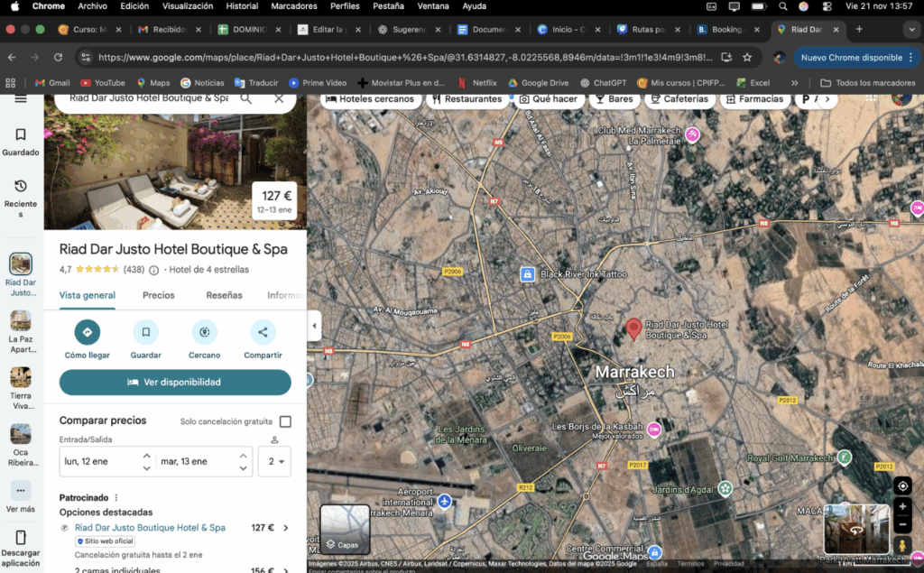Open the guests count dropdown
This screenshot has width=924, height=573.
coord(274,461)
